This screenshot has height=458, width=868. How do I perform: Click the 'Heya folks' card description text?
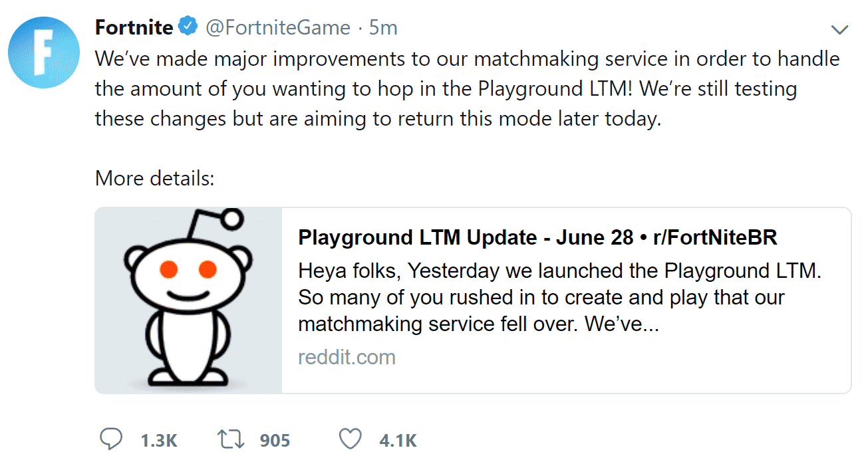click(559, 297)
